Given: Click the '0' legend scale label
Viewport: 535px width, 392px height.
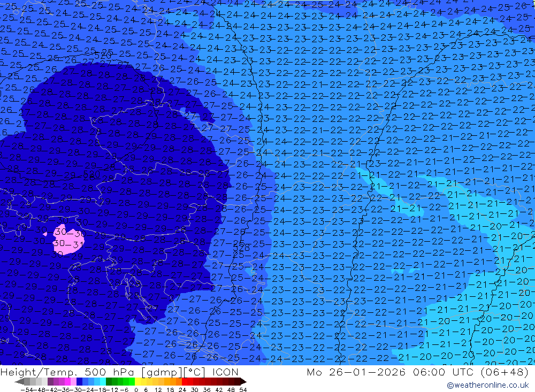Looking at the screenshot, I should click(x=136, y=390).
